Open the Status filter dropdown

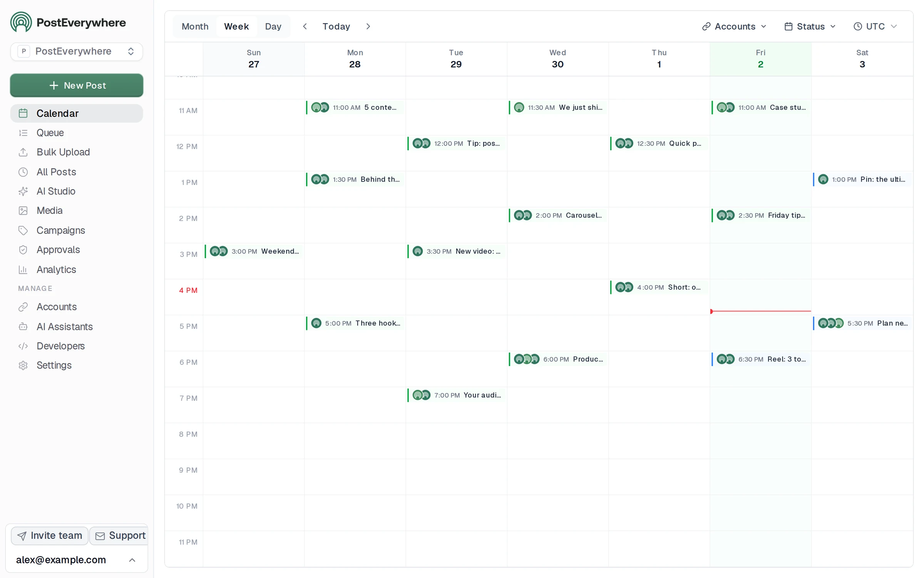click(810, 26)
